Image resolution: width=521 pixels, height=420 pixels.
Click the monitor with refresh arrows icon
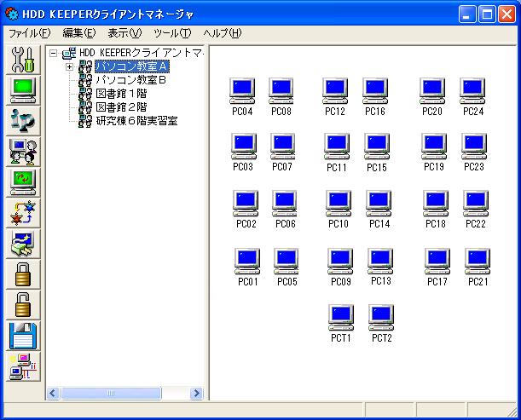[x=23, y=182]
